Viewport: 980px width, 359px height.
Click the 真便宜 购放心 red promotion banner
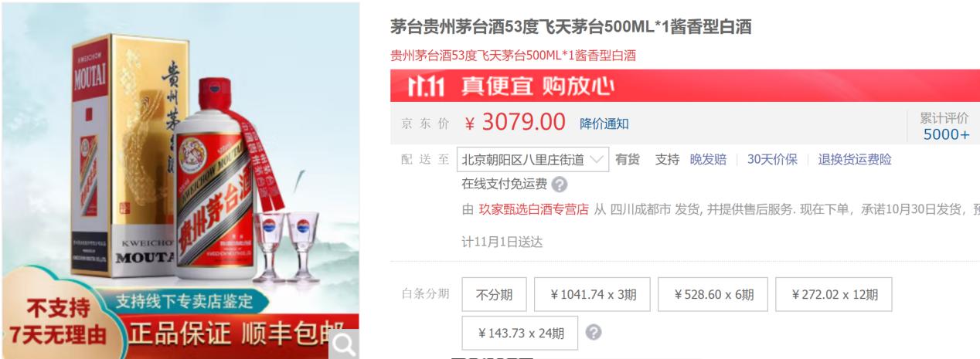(684, 86)
